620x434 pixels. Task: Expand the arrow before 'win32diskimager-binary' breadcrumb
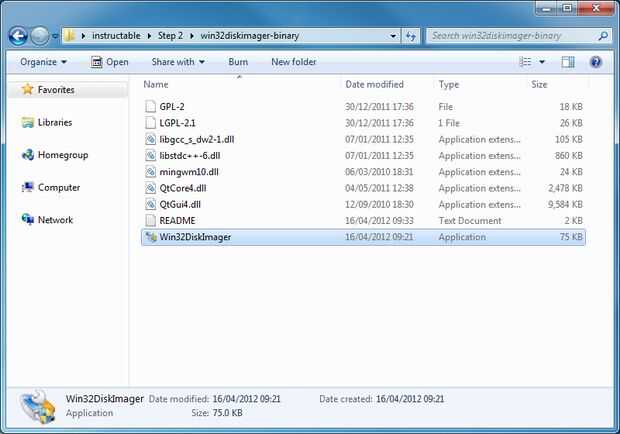pos(192,36)
